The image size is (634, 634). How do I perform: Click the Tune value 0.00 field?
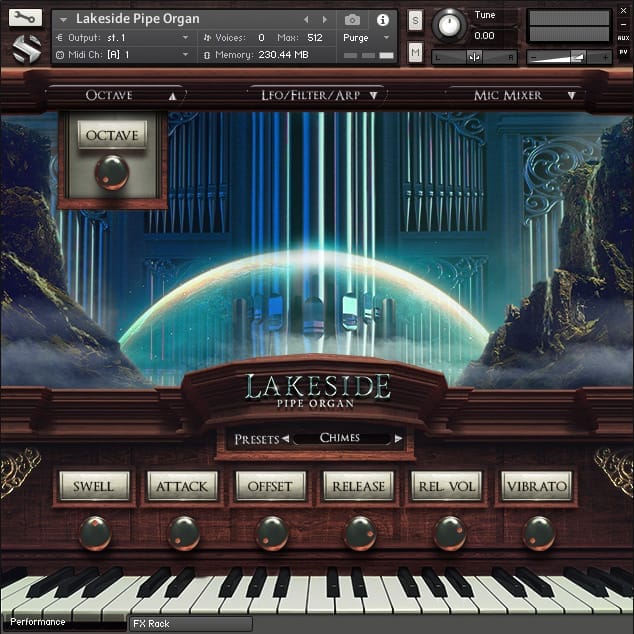point(484,36)
